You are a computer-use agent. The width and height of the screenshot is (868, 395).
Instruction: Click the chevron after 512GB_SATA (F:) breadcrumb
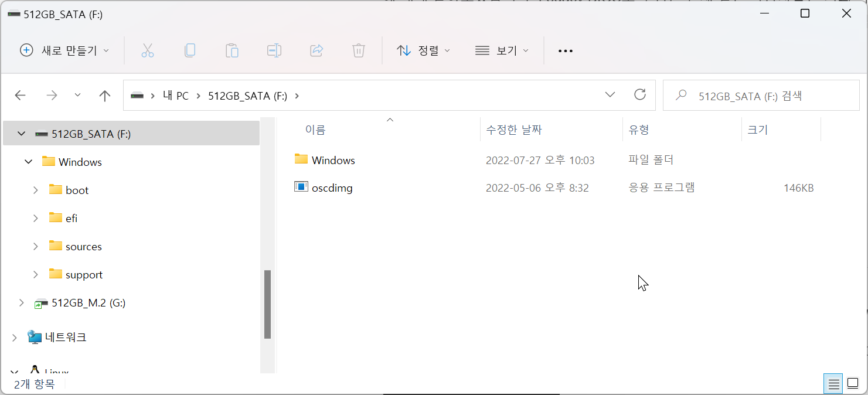(297, 96)
